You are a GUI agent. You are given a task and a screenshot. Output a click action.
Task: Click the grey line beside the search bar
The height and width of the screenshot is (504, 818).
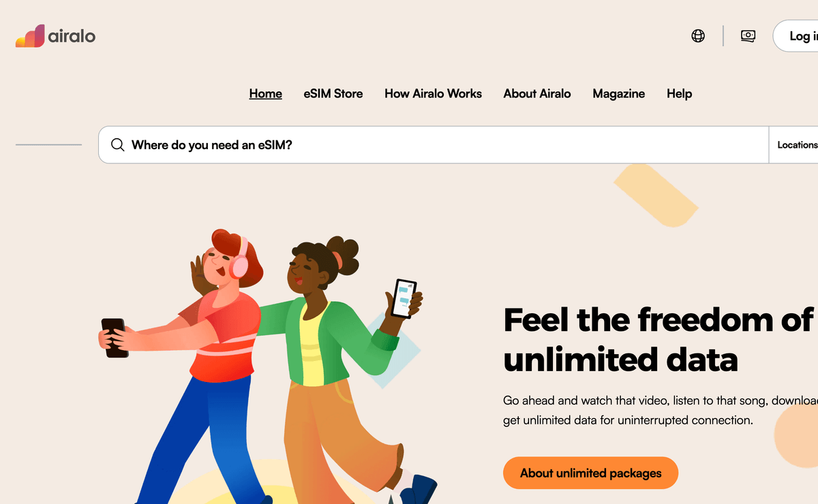coord(48,144)
